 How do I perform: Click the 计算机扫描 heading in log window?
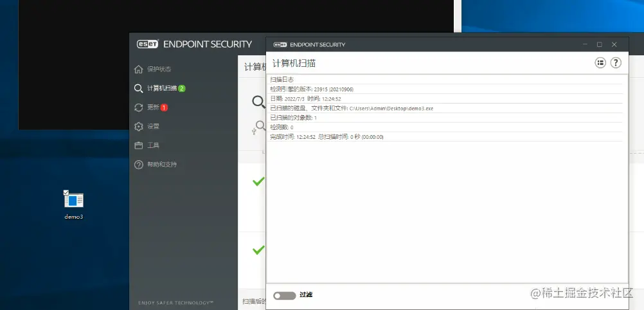294,63
